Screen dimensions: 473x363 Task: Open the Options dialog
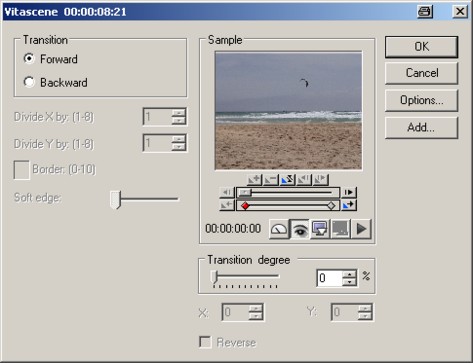[422, 100]
